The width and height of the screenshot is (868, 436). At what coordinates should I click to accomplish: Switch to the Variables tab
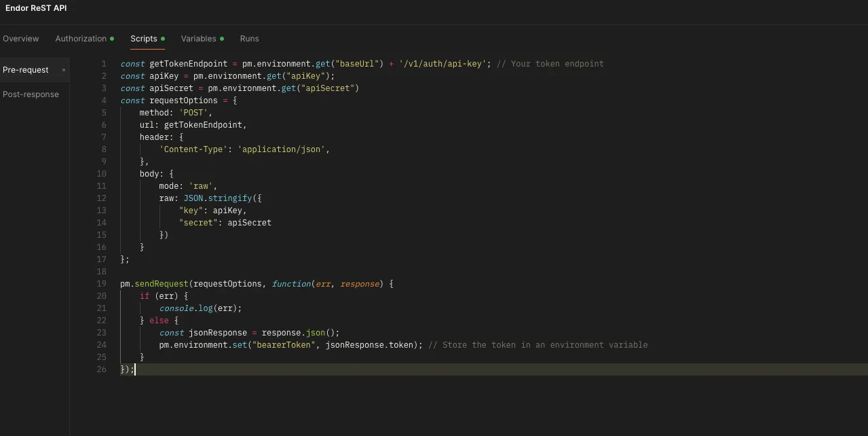199,39
